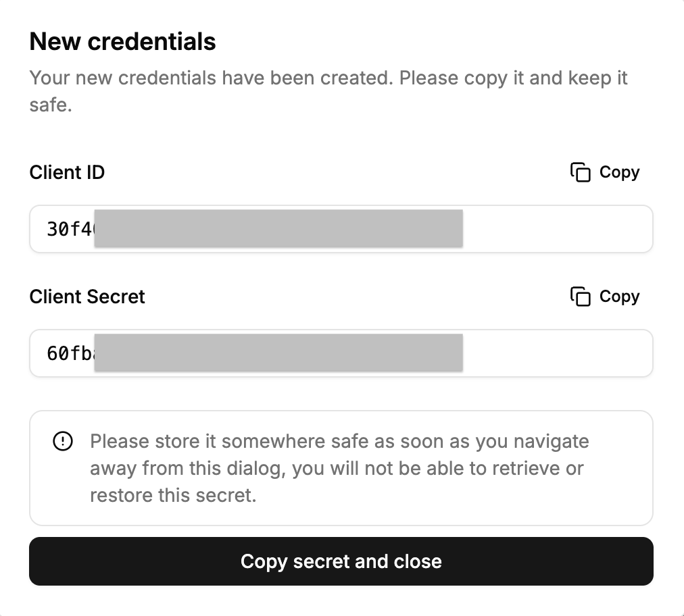Click the warning notice about storing the secret

341,467
